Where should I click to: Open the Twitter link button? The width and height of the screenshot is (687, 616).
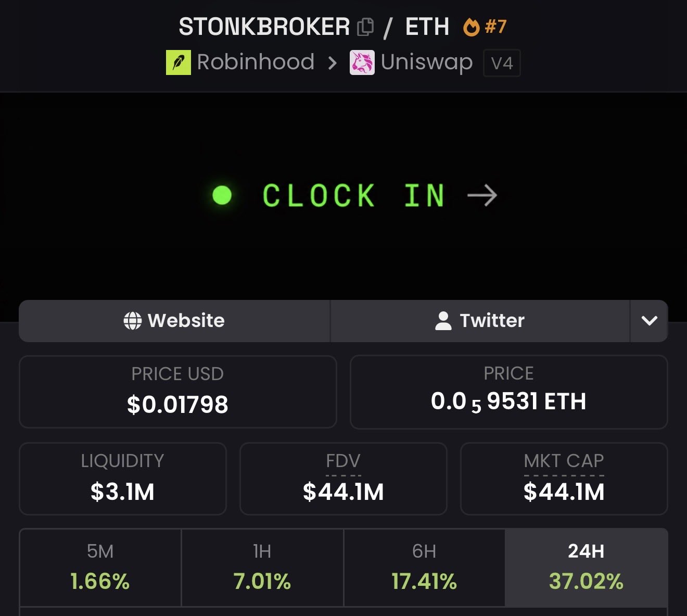point(480,321)
